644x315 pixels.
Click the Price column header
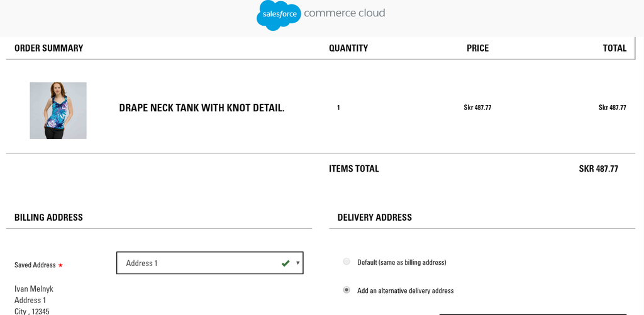477,48
